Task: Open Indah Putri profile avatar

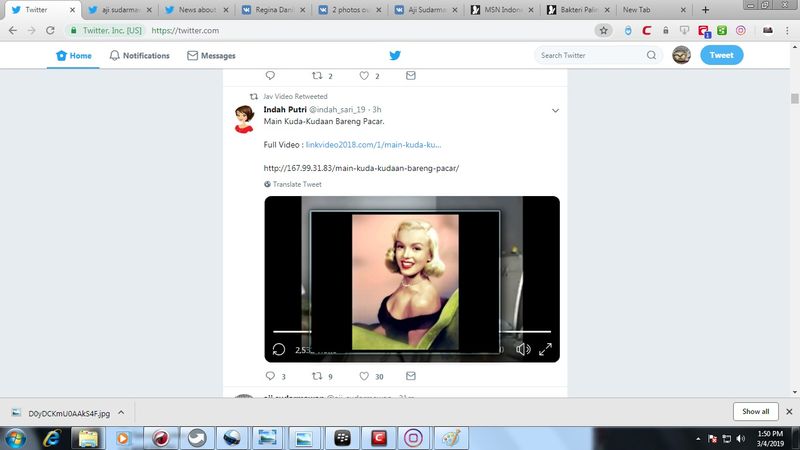Action: point(244,118)
